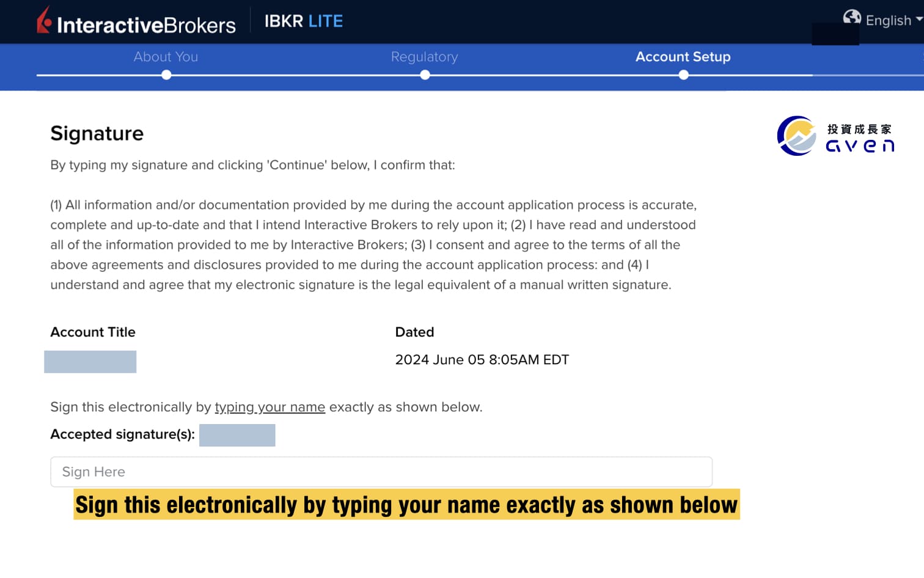The height and width of the screenshot is (578, 924).
Task: Click the InteractiveBrokers wordmark in the header
Action: pyautogui.click(x=146, y=25)
